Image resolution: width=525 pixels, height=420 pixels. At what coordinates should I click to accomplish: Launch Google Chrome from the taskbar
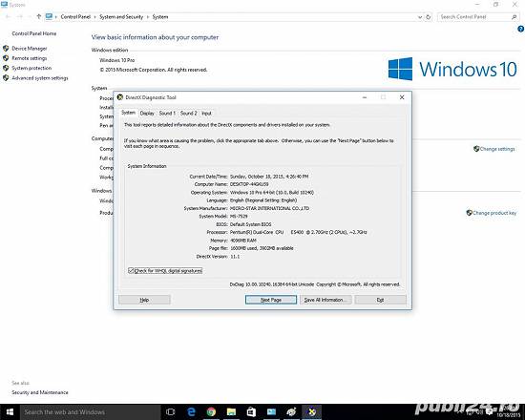tap(211, 412)
